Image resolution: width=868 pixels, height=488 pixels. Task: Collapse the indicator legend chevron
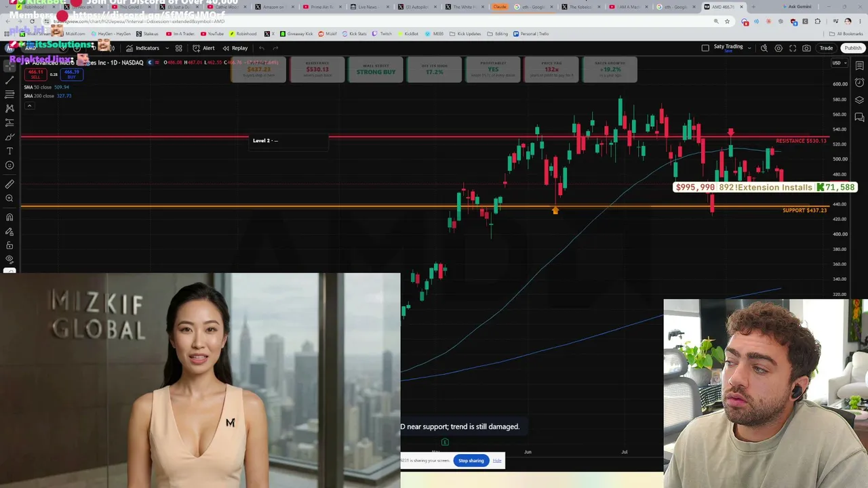coord(29,106)
